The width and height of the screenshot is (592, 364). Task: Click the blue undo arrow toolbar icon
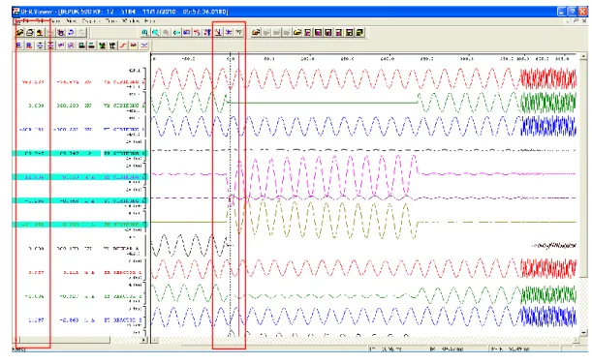pos(71,33)
